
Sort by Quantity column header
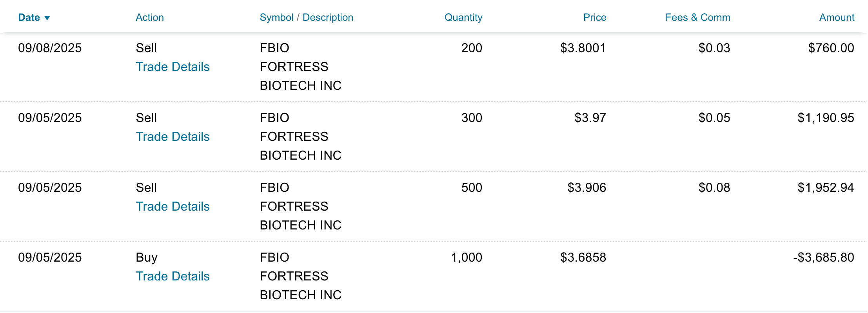tap(463, 18)
